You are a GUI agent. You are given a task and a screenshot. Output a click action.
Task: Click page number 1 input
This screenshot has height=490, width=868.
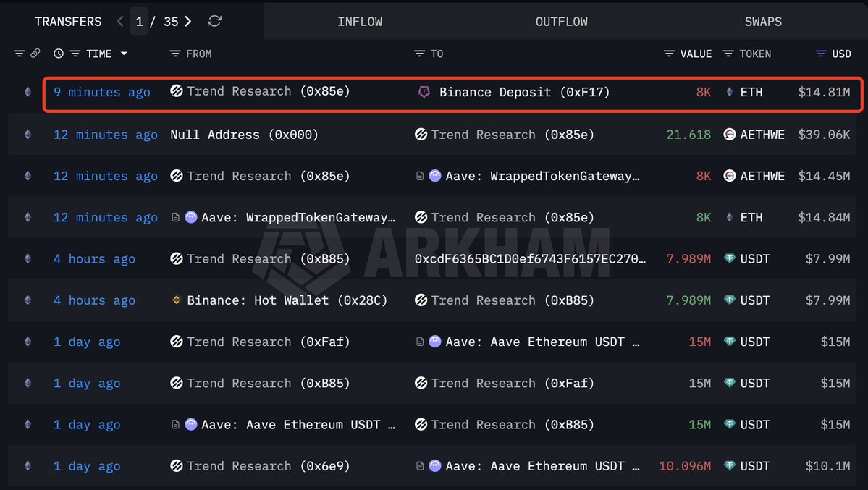click(140, 22)
